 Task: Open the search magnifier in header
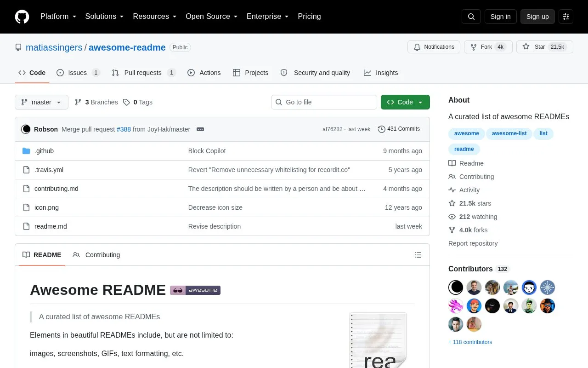[471, 17]
